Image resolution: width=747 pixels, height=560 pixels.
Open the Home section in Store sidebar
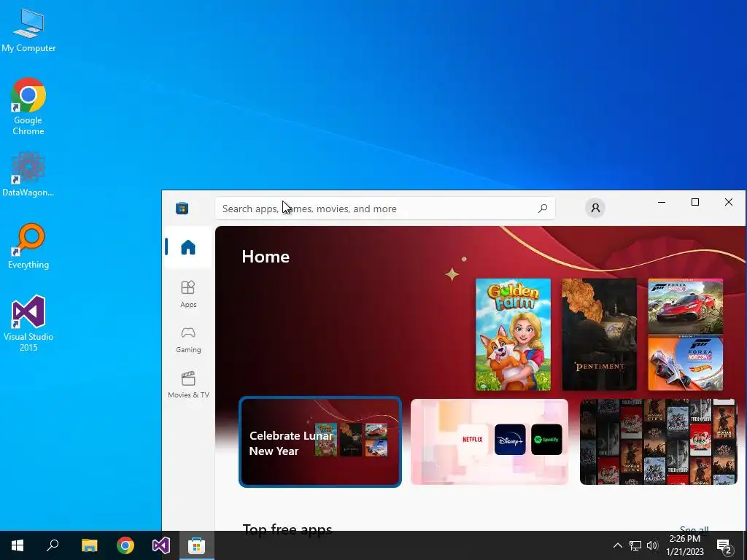pyautogui.click(x=188, y=248)
